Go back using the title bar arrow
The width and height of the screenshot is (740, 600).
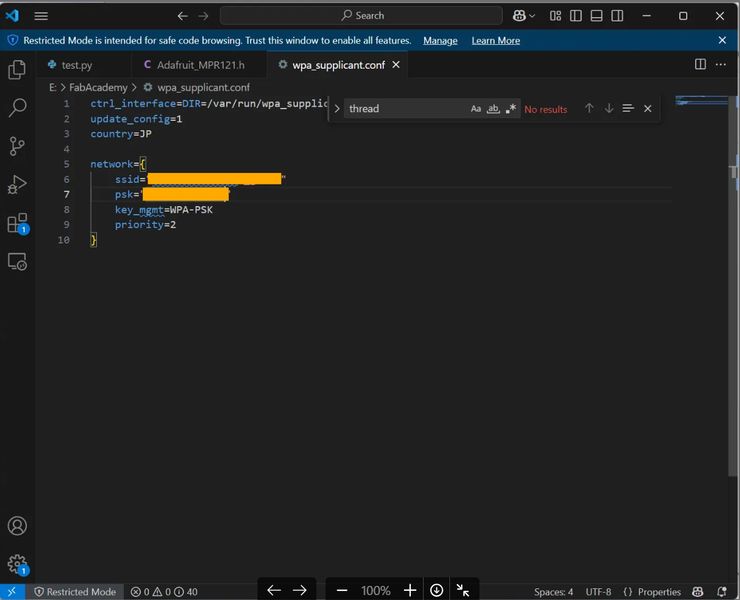(x=183, y=16)
